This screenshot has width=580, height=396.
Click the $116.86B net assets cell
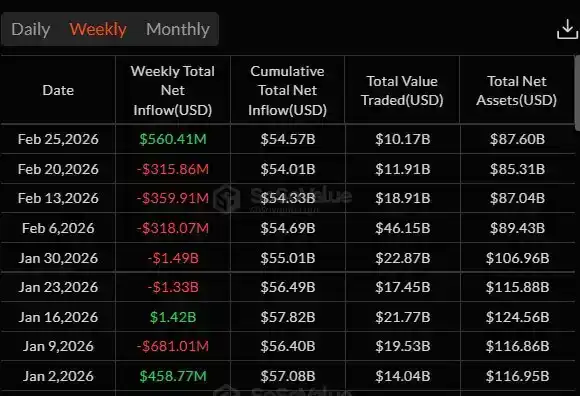(517, 346)
